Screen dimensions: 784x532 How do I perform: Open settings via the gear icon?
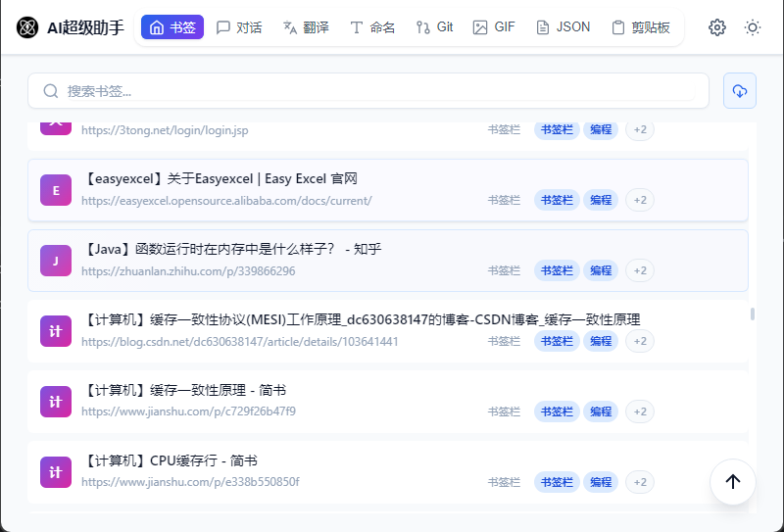717,27
